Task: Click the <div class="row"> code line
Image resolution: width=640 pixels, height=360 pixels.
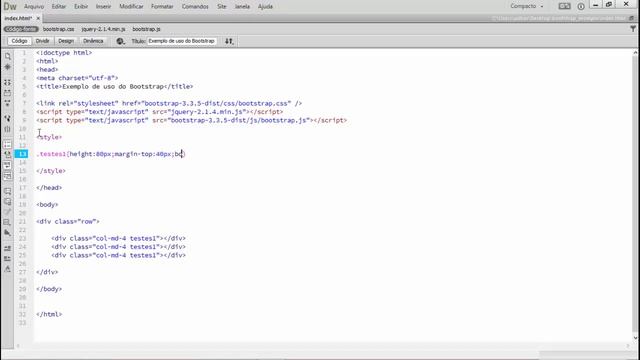Action: 68,222
